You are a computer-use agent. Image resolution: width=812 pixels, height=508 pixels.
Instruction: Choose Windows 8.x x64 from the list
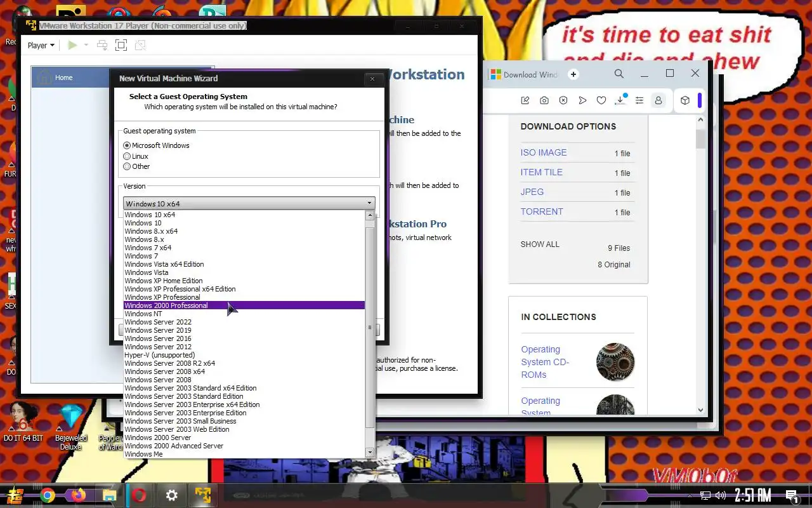[x=244, y=231]
